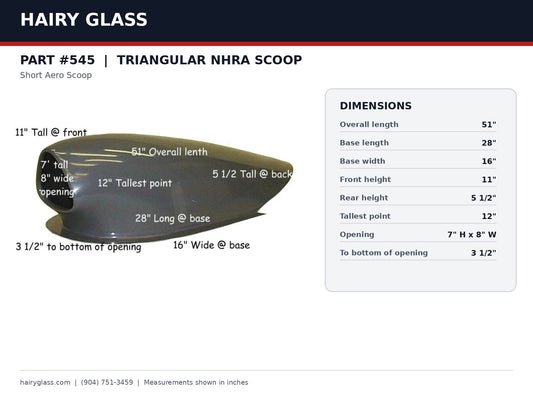Select the Overall length row

(x=418, y=124)
